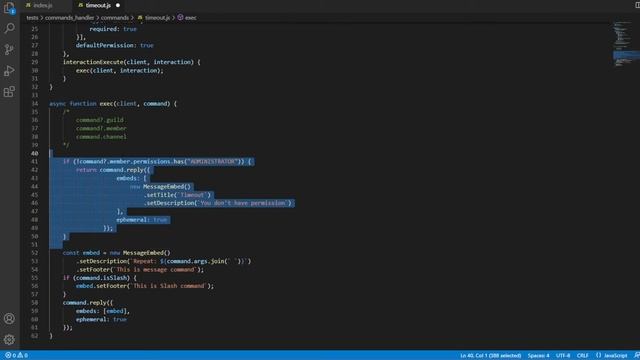The image size is (640, 360).
Task: Click the tests breadcrumb segment
Action: click(32, 18)
